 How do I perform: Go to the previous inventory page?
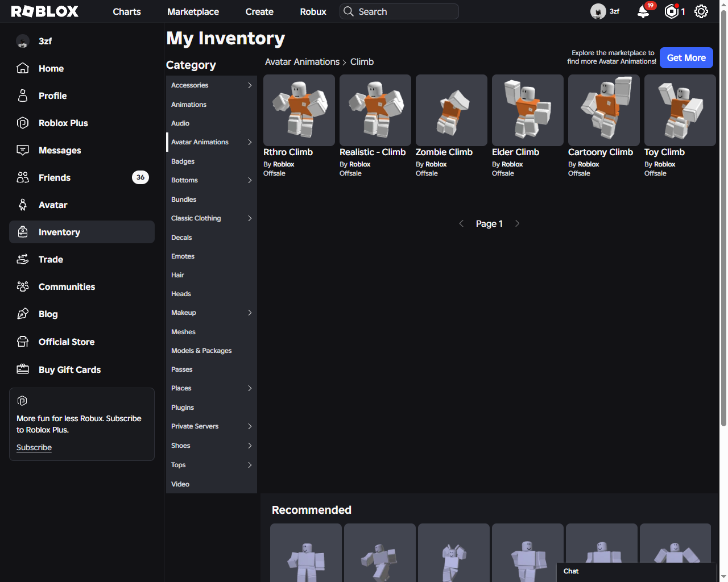461,223
